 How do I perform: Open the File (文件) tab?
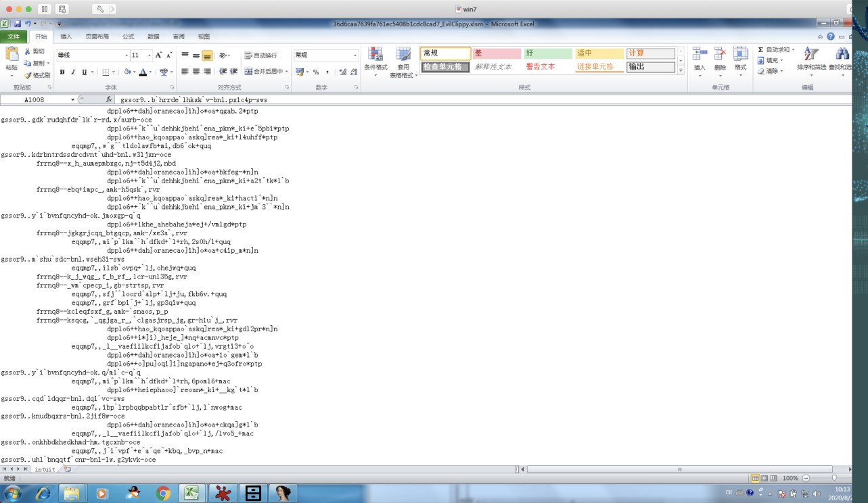tap(14, 37)
